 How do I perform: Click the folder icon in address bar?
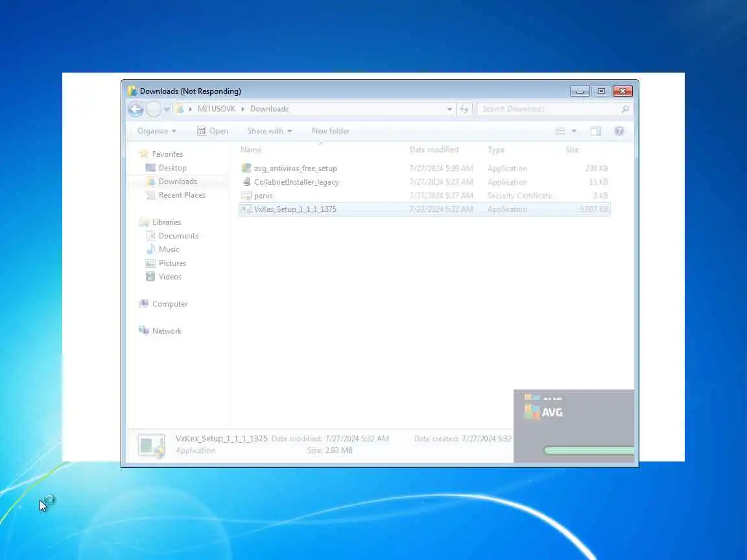pos(179,109)
